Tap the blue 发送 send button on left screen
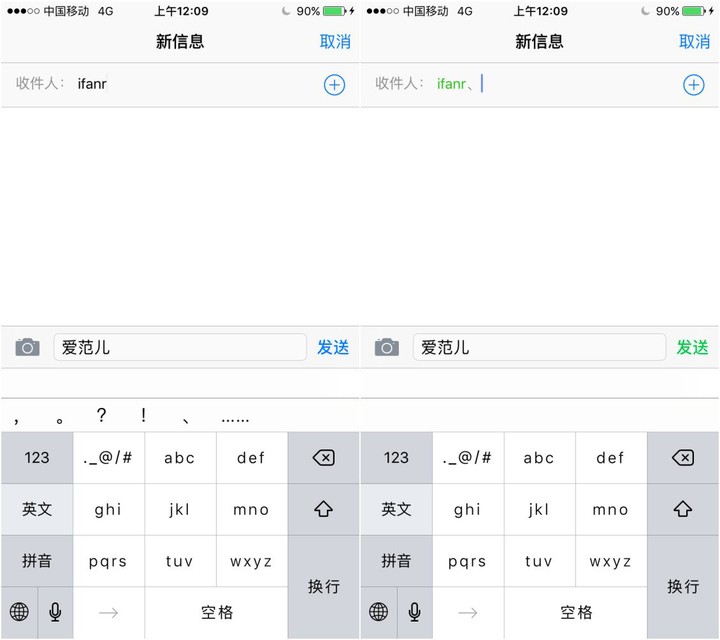The height and width of the screenshot is (640, 720). (333, 347)
